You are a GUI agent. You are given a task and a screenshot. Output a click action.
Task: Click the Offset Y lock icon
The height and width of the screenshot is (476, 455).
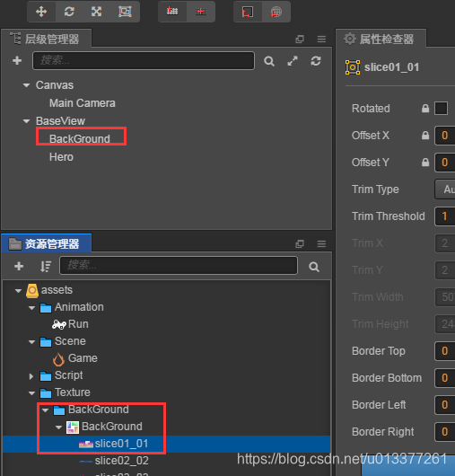pyautogui.click(x=425, y=163)
